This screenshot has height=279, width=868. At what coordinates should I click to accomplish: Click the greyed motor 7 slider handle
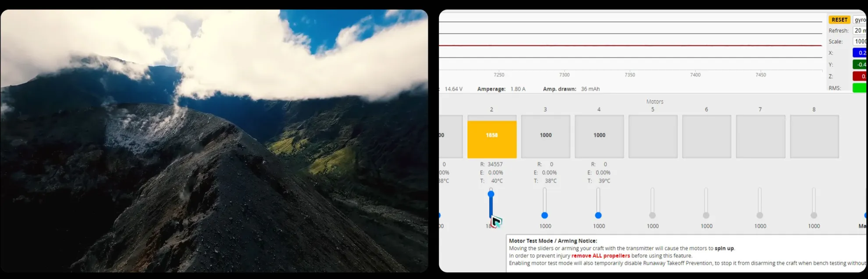760,215
